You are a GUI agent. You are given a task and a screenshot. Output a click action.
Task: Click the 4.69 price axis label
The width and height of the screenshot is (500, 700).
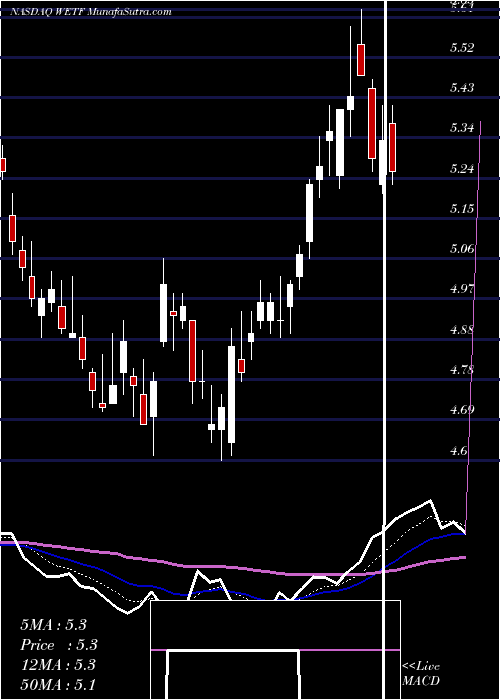pos(462,410)
